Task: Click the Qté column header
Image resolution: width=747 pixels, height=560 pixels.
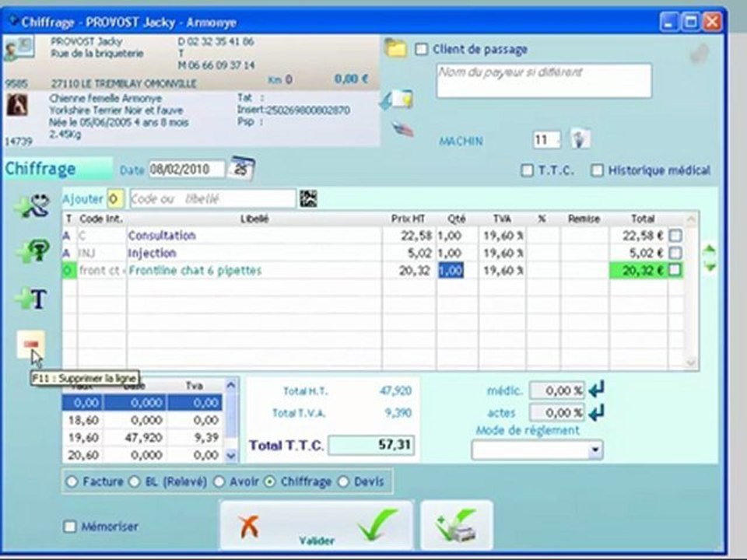Action: pyautogui.click(x=457, y=219)
